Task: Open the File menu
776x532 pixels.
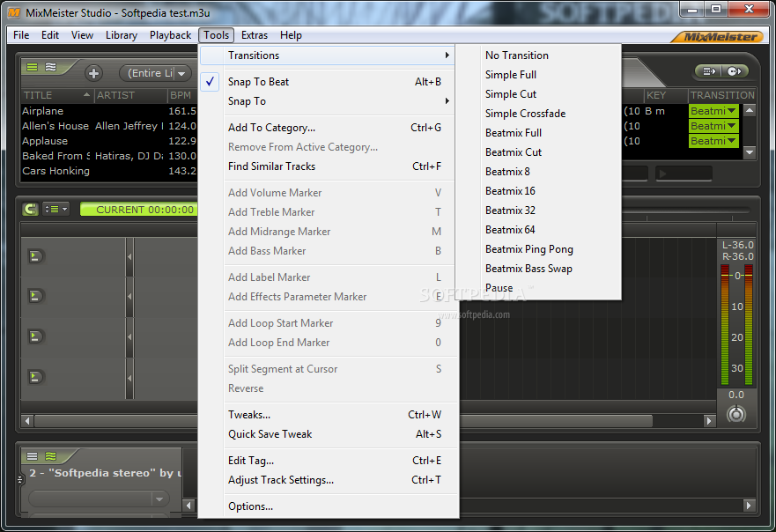Action: point(21,35)
